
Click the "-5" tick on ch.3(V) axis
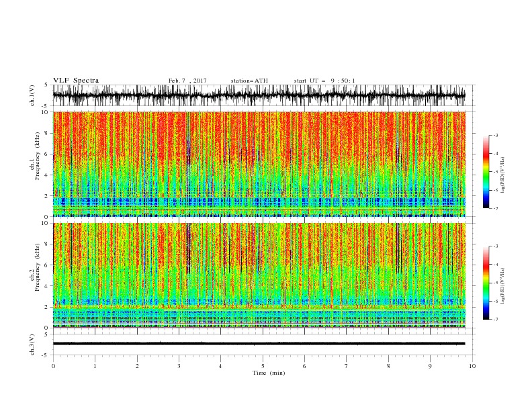coord(45,355)
